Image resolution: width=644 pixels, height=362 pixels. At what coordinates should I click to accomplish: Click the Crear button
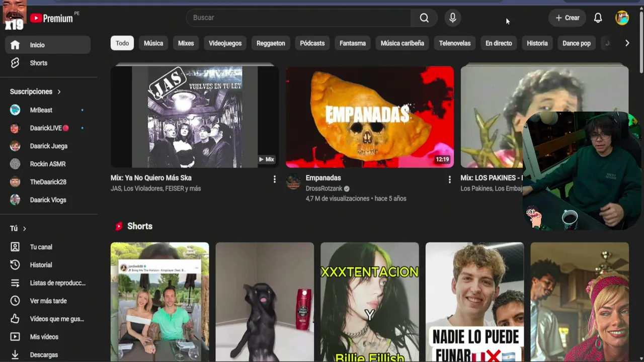[x=567, y=18]
